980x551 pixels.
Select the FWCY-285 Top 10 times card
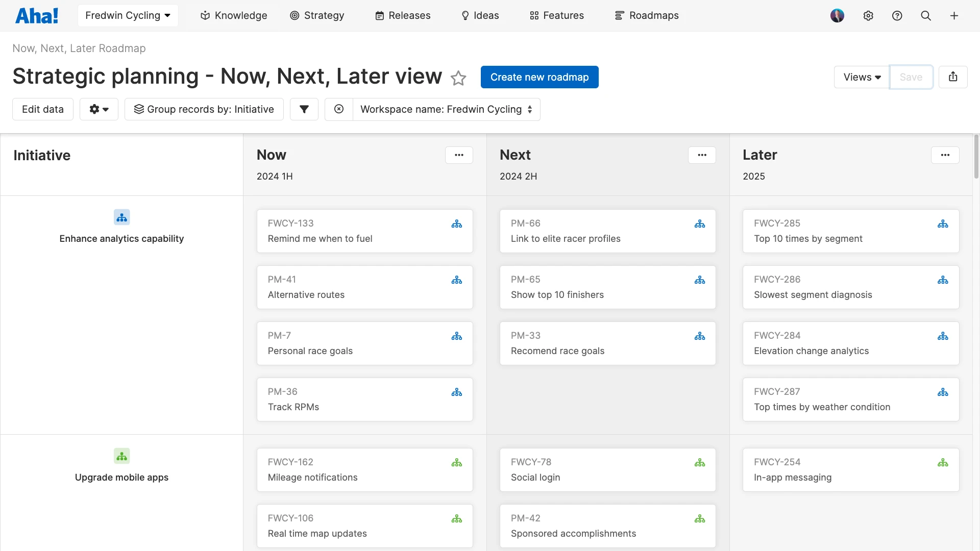tap(850, 231)
